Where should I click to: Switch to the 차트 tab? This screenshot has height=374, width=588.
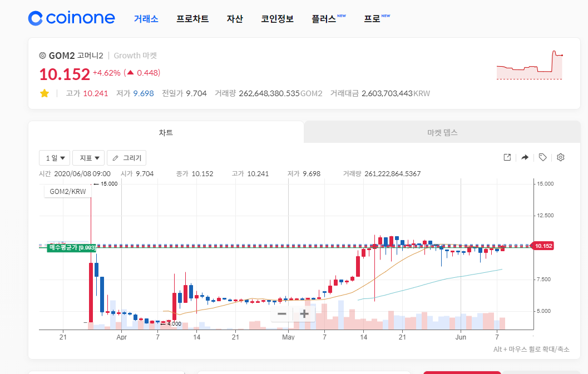[x=166, y=132]
